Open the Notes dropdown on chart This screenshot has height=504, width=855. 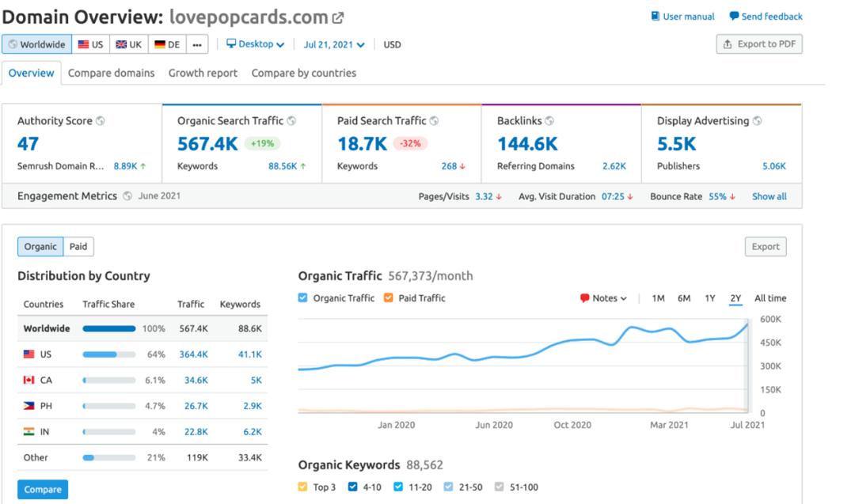coord(603,298)
